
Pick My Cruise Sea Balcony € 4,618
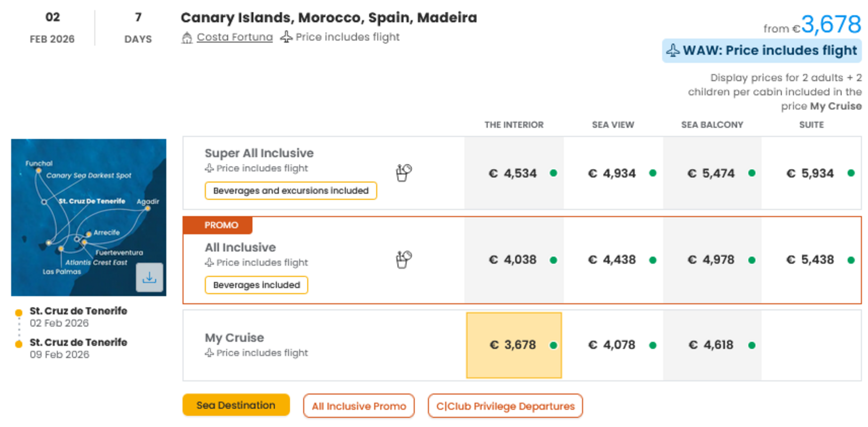click(712, 345)
